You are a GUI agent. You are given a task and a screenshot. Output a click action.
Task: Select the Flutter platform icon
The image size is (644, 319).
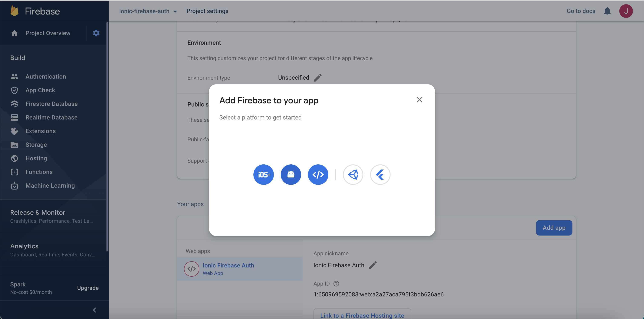380,174
